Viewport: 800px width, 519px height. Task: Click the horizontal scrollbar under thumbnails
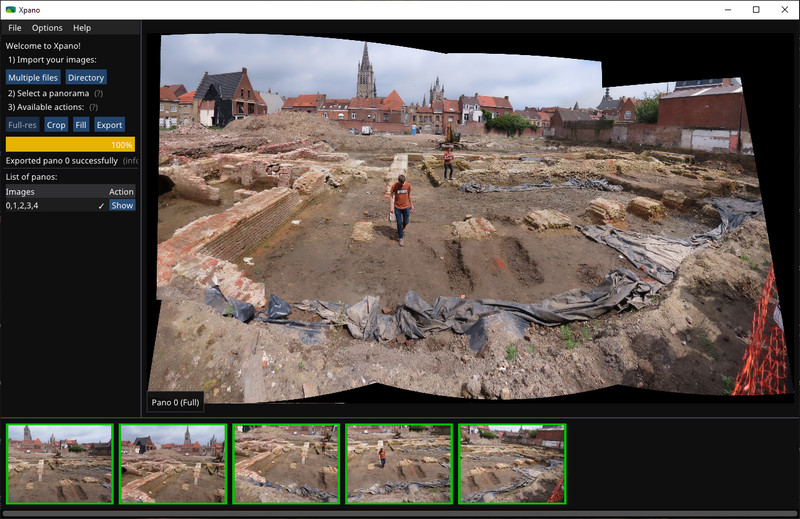coord(400,514)
